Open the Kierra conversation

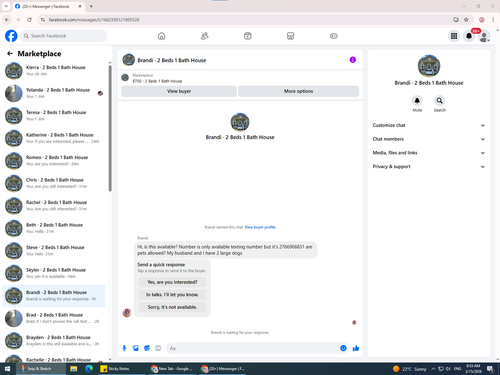tap(54, 71)
